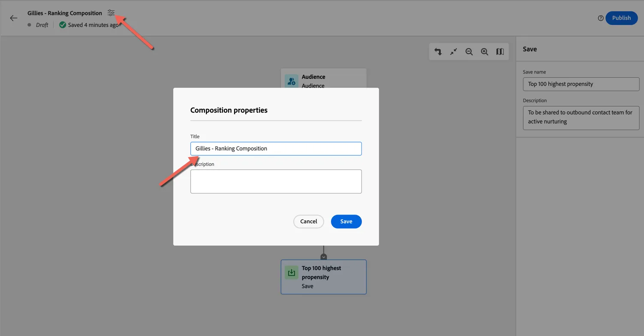Save the composition properties

pos(346,221)
